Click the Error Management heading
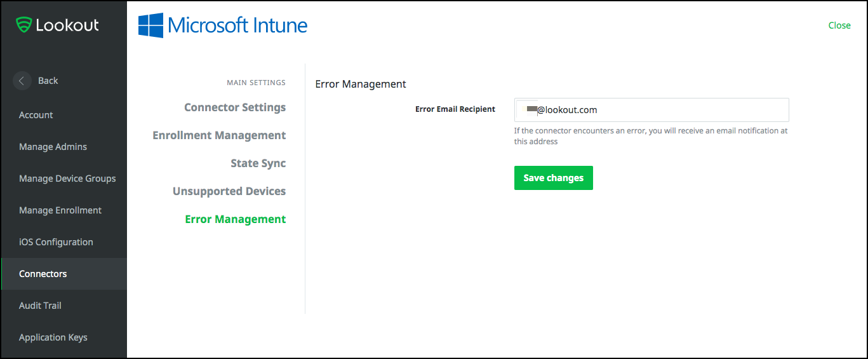This screenshot has height=359, width=868. pos(361,84)
